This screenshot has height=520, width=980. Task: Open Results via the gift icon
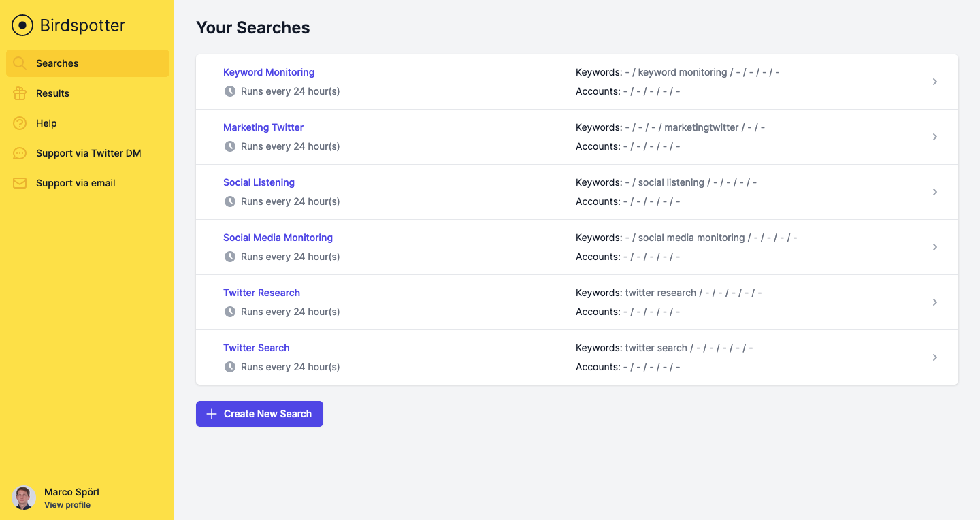pos(19,93)
